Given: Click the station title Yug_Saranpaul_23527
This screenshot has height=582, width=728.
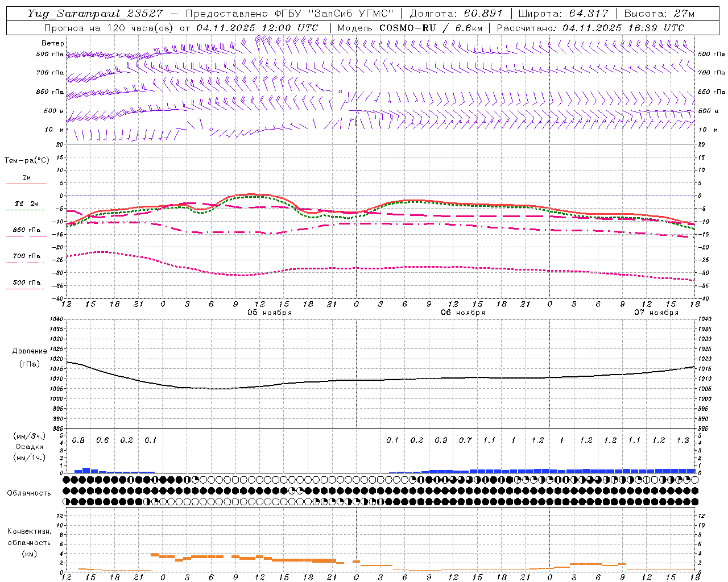Looking at the screenshot, I should (95, 14).
